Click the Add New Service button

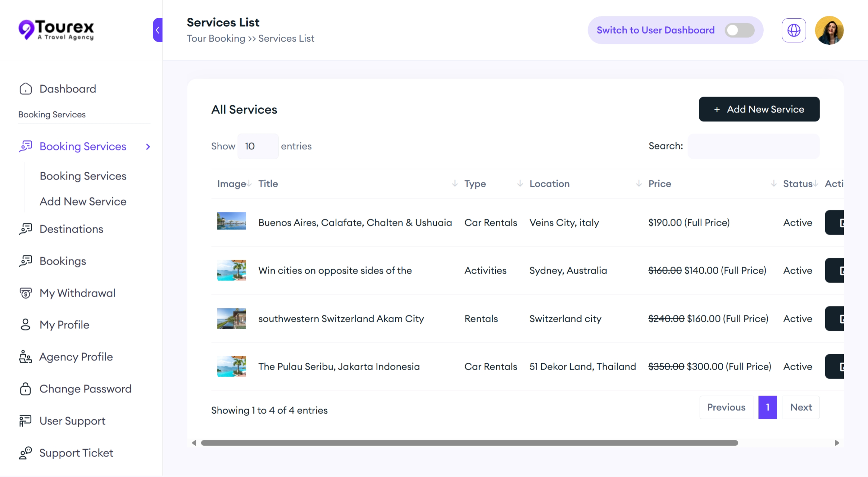(759, 109)
